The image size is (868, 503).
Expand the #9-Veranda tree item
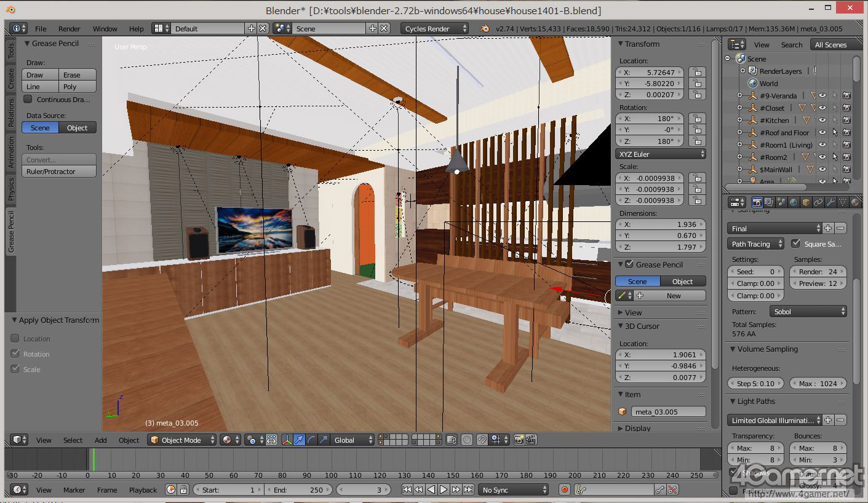[x=739, y=95]
